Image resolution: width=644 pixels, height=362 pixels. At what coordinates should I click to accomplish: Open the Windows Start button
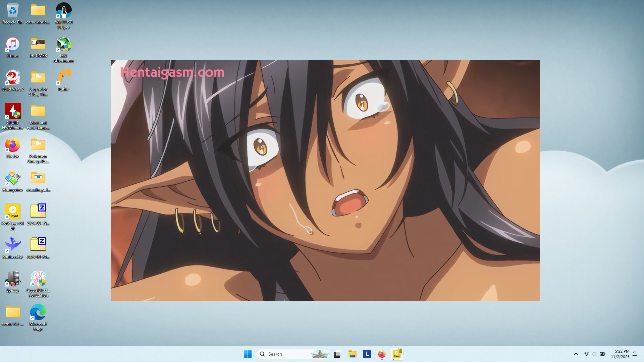(x=248, y=354)
